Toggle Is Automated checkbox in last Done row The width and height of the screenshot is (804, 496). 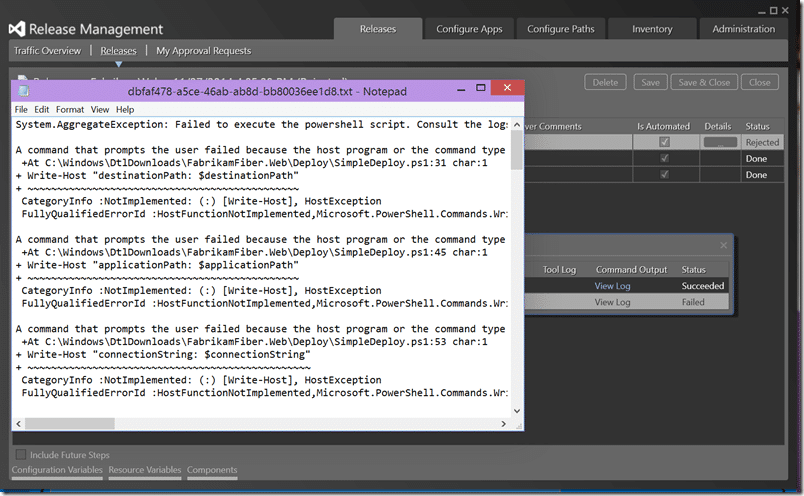[x=665, y=175]
